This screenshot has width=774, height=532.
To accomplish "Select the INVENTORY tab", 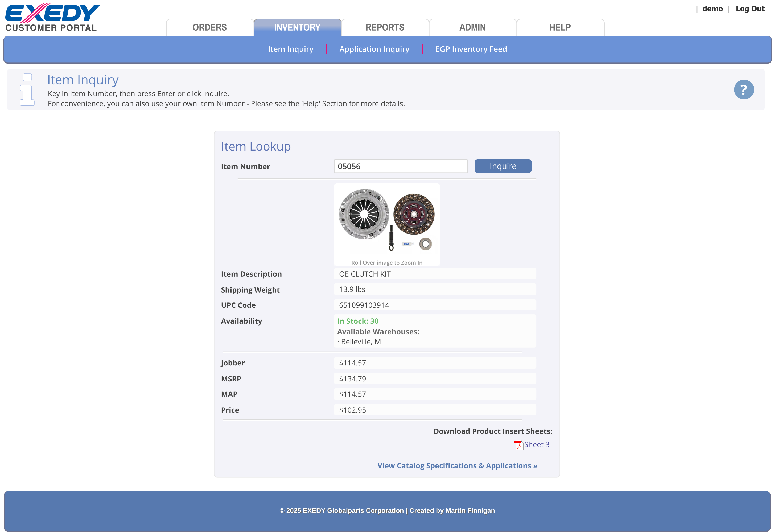I will coord(297,27).
